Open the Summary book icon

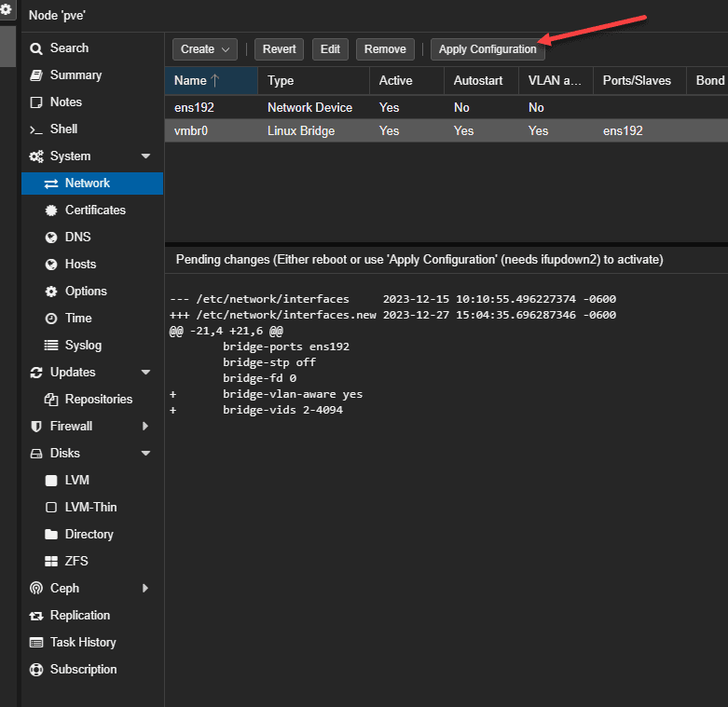pos(36,75)
